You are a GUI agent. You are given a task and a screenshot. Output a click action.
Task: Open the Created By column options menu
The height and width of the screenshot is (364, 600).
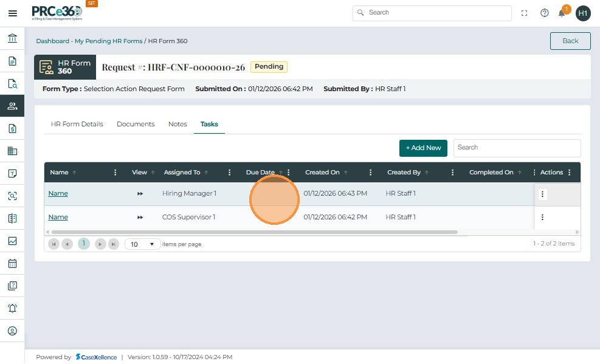tap(452, 173)
